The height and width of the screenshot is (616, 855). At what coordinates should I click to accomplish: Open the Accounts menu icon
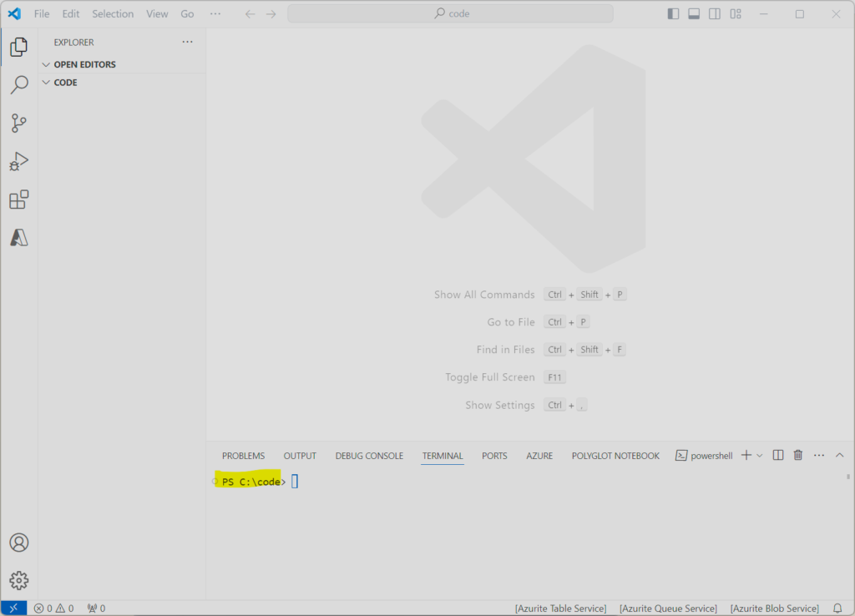18,543
